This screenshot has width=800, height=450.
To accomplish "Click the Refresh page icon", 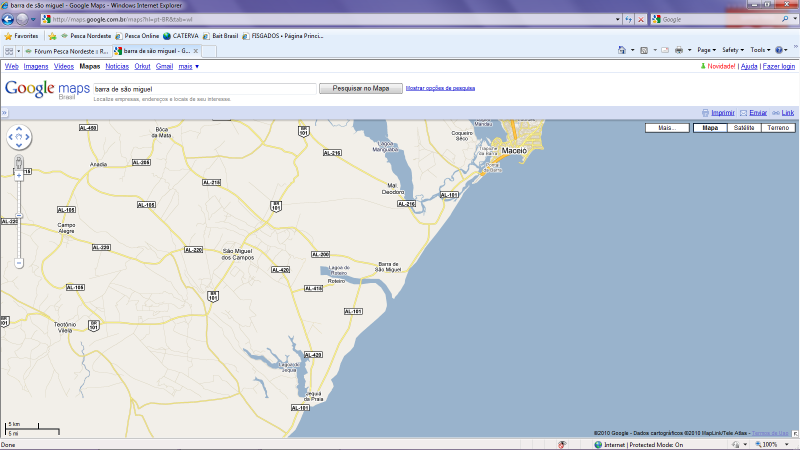I will pyautogui.click(x=629, y=19).
